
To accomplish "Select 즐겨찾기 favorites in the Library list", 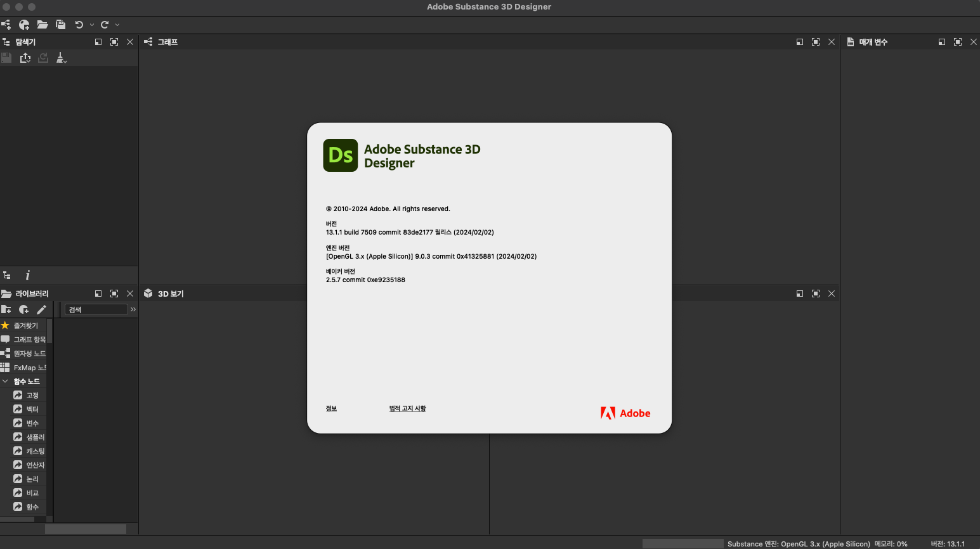I will (x=25, y=325).
